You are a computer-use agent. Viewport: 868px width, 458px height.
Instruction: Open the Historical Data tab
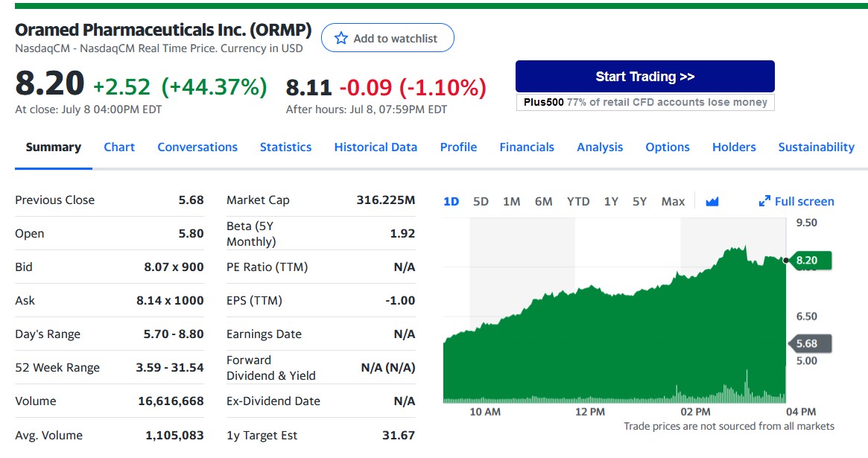click(376, 147)
